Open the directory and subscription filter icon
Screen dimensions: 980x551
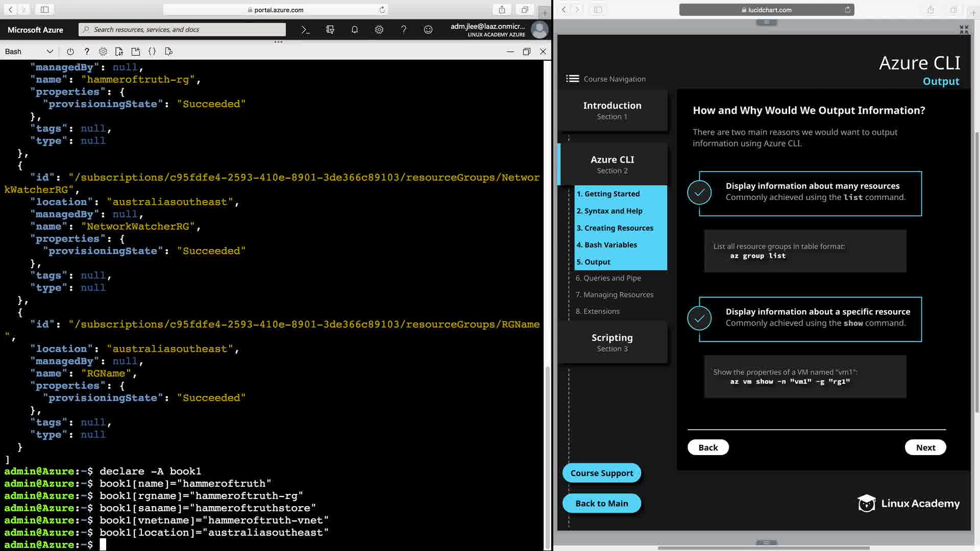point(330,30)
